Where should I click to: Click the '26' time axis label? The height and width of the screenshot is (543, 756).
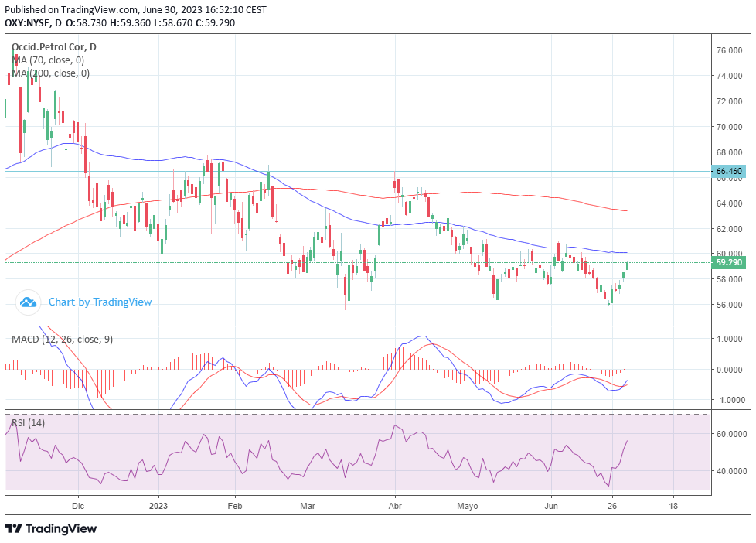612,506
